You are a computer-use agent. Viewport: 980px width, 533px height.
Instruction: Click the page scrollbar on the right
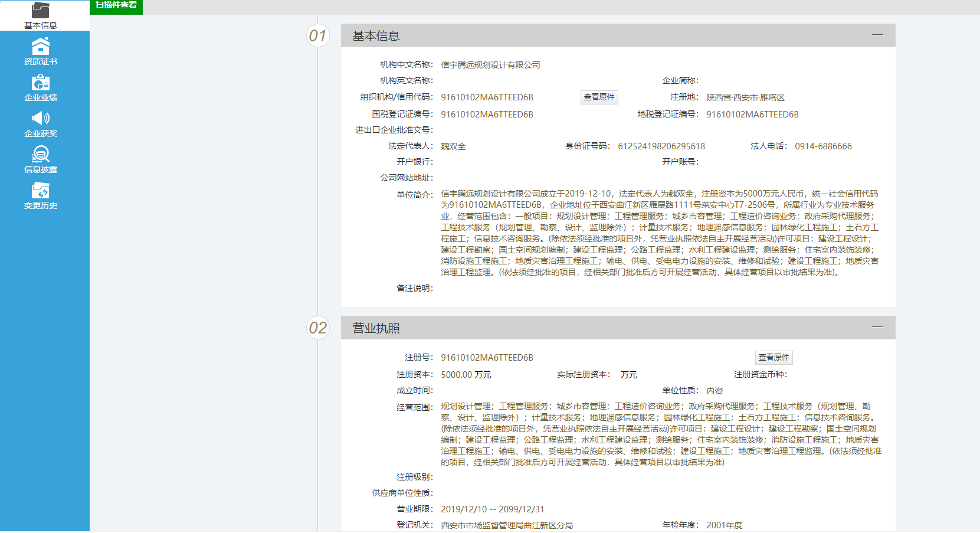[976, 266]
